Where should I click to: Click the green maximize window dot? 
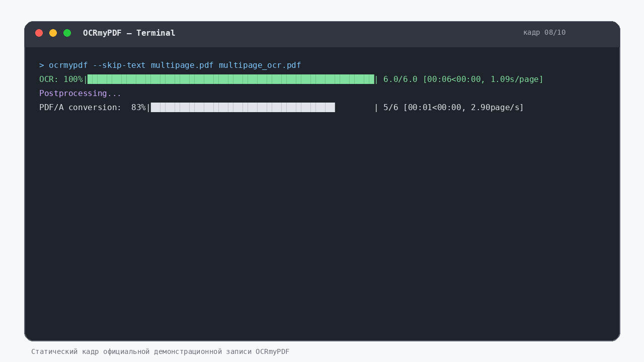[67, 33]
